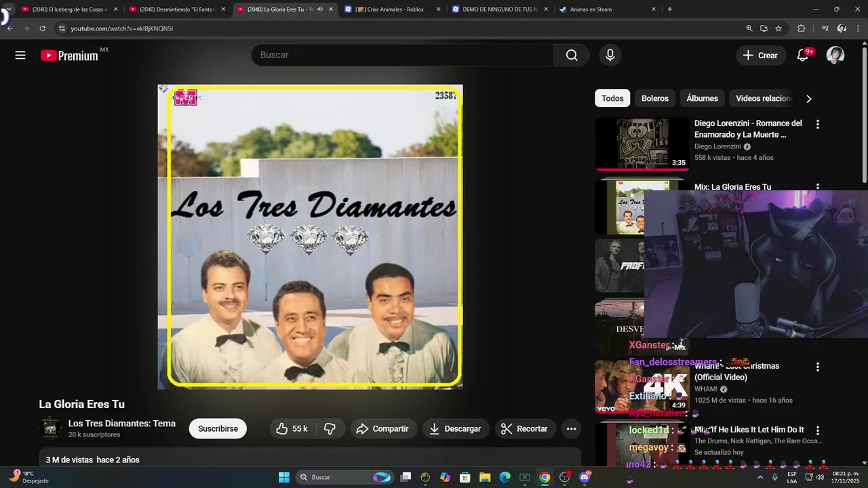Image resolution: width=868 pixels, height=488 pixels.
Task: Click the Descargar button
Action: [456, 428]
